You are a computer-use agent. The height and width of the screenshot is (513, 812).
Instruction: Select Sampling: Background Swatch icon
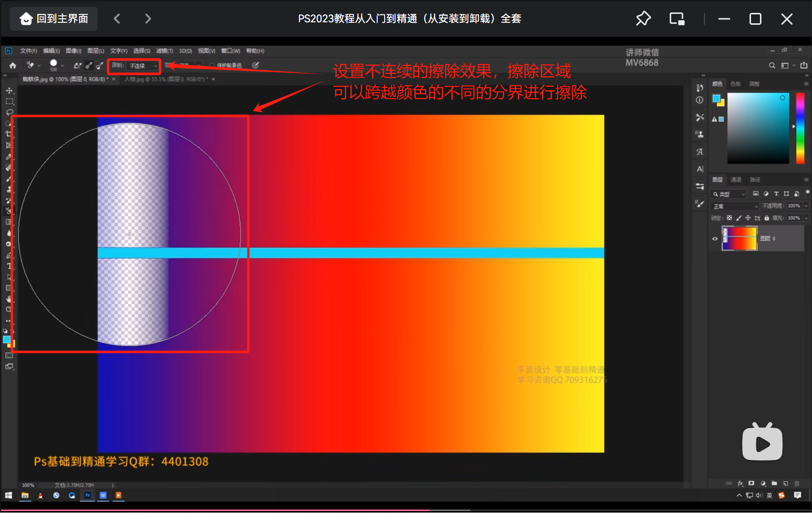click(x=100, y=65)
